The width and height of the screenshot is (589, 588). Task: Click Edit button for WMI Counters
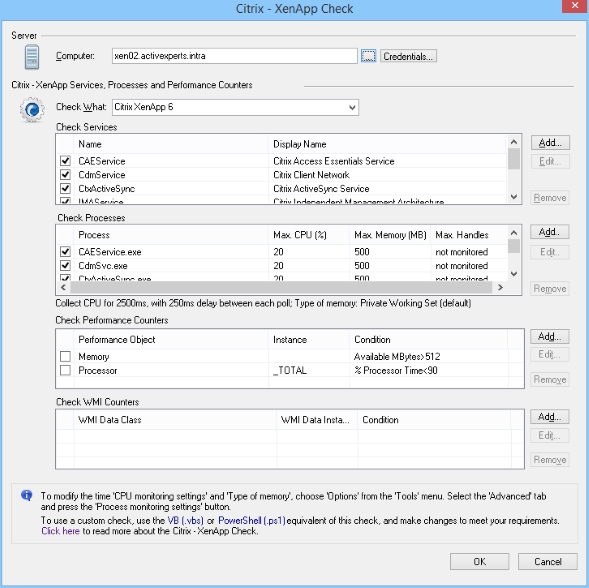coord(550,435)
